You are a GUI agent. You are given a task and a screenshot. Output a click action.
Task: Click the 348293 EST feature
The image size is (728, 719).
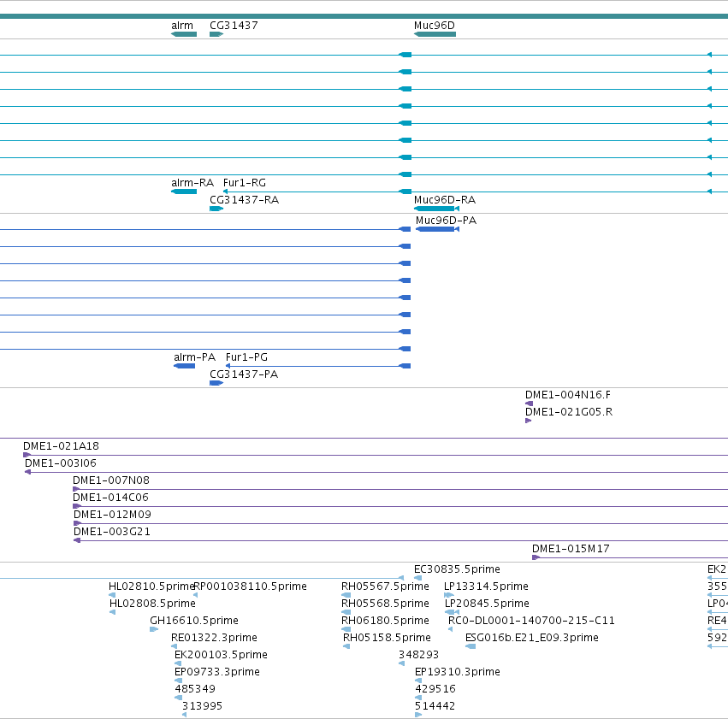[401, 663]
